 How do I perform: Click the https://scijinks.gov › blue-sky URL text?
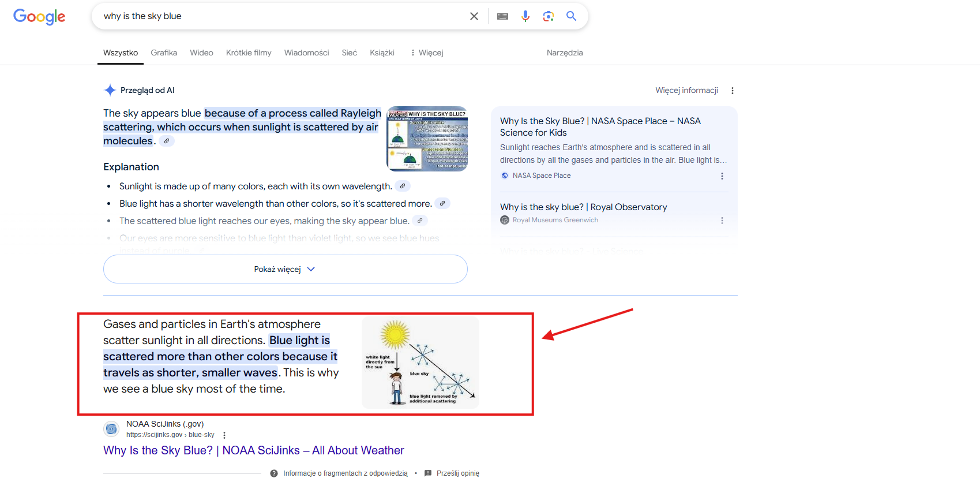click(170, 435)
